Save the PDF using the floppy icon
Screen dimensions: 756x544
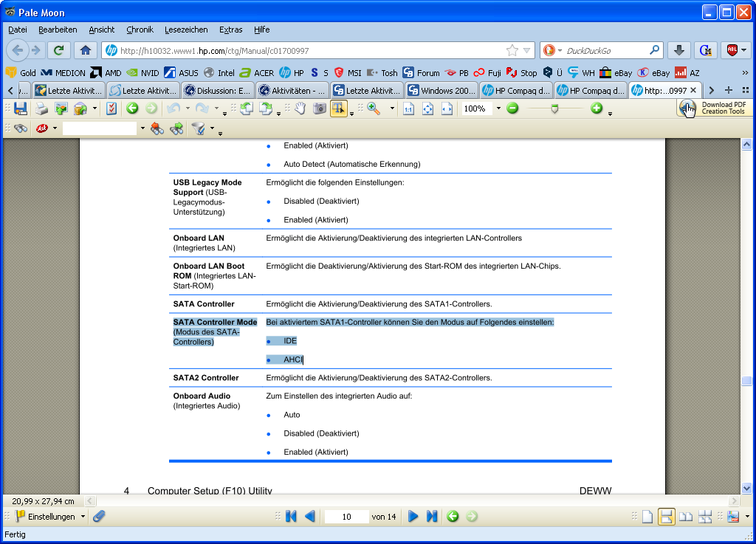click(x=21, y=109)
